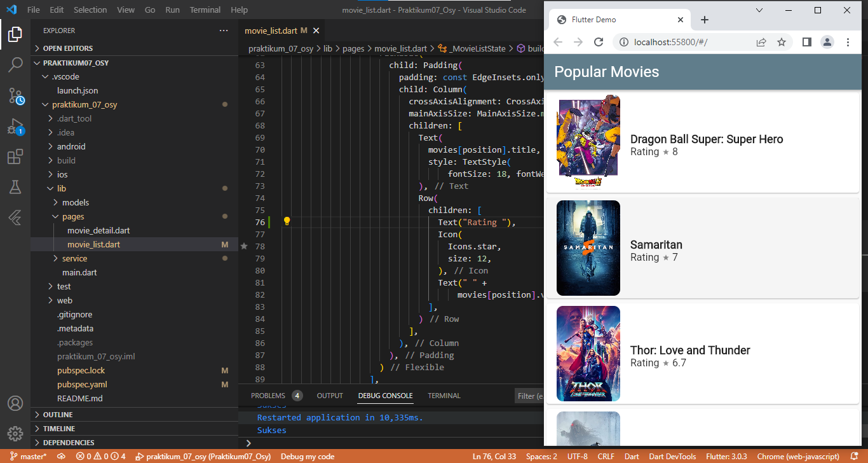This screenshot has width=868, height=463.
Task: Click Dart DevTools in status bar
Action: 672,457
